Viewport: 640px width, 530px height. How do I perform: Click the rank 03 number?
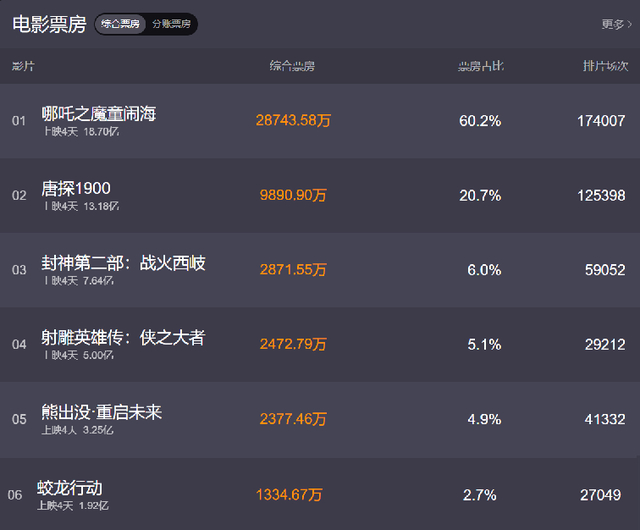tap(19, 270)
